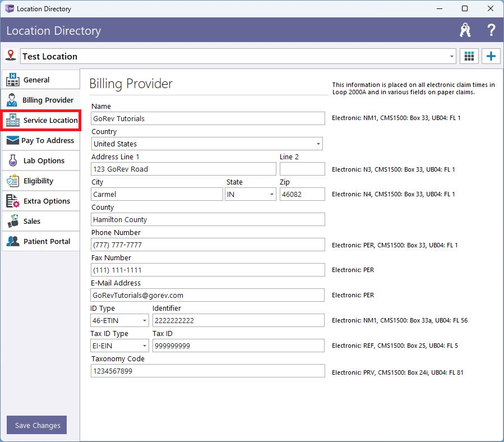This screenshot has width=504, height=442.
Task: Click the Billing Provider page heading
Action: [x=131, y=84]
